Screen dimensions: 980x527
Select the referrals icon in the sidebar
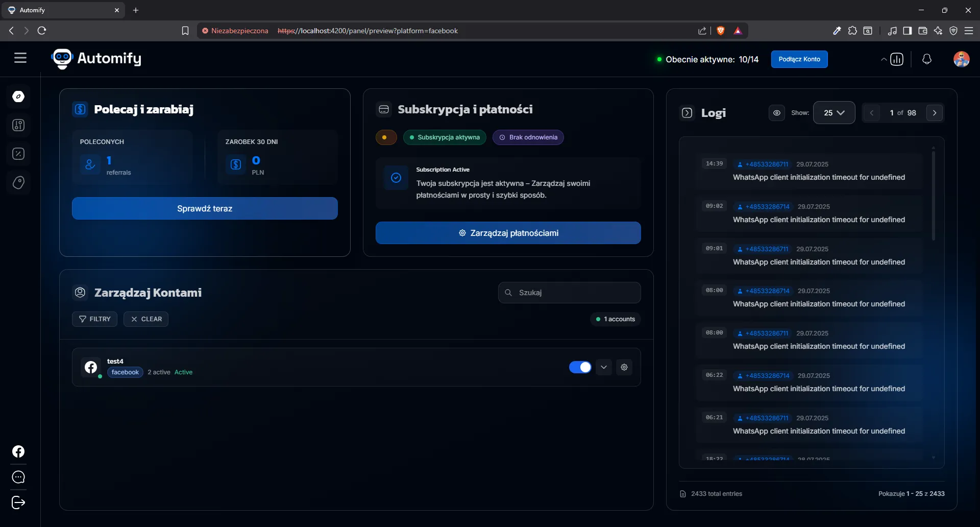[18, 125]
